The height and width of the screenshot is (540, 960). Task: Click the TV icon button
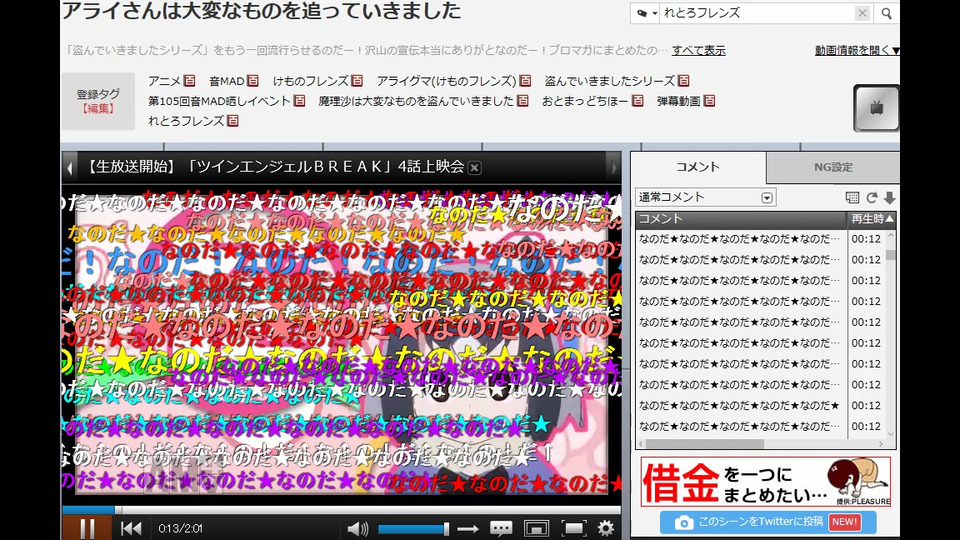[876, 108]
